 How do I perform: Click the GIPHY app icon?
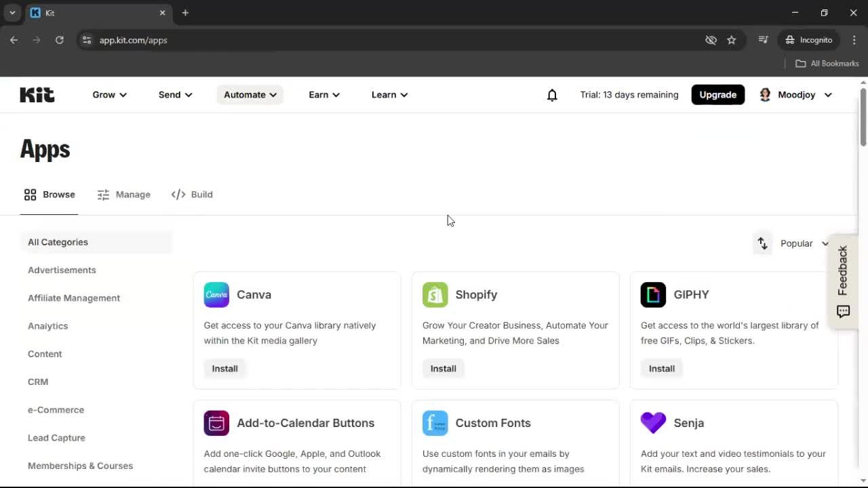coord(653,294)
